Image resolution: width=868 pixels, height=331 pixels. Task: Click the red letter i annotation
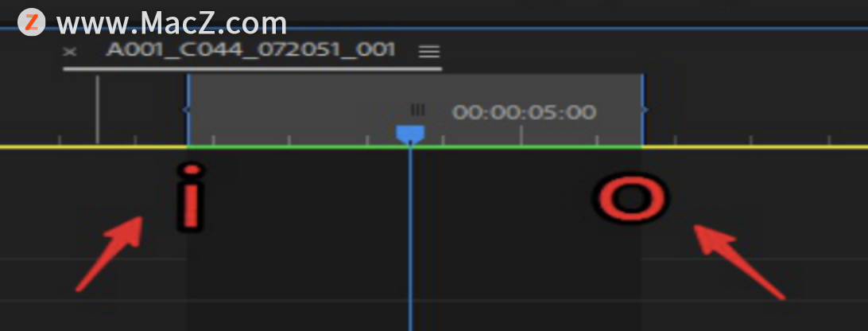pos(190,197)
